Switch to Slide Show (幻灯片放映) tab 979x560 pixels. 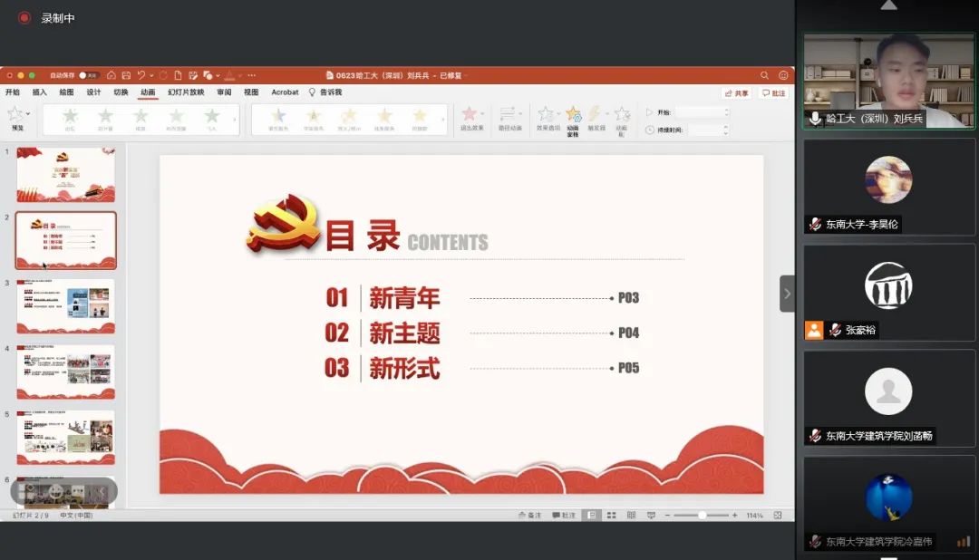(x=184, y=92)
